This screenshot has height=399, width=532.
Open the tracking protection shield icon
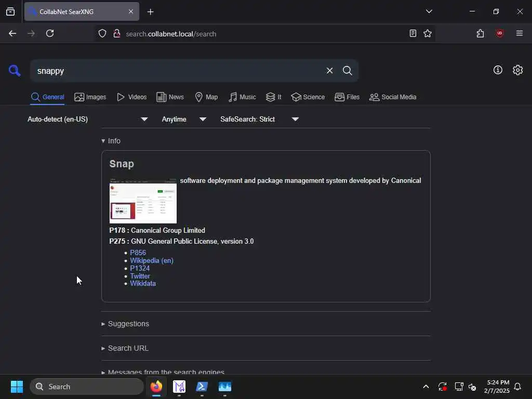[102, 34]
